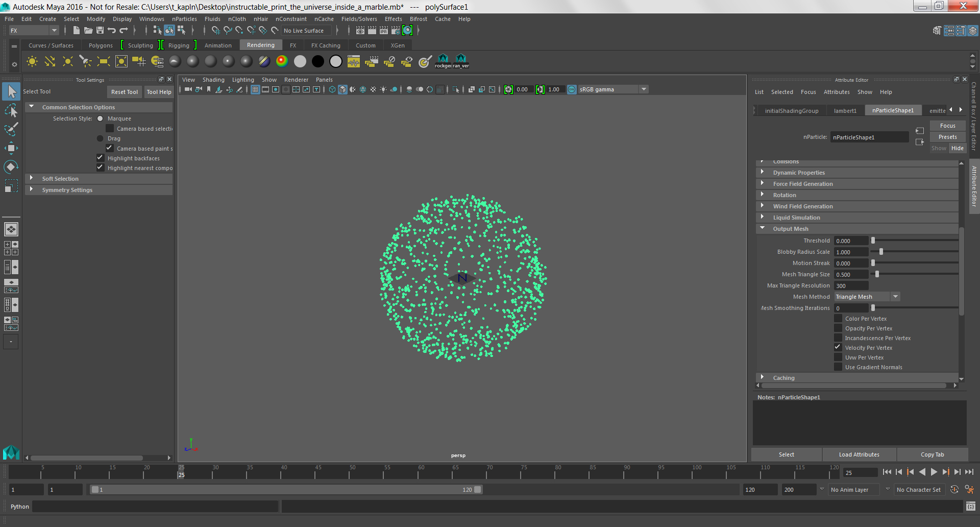Image resolution: width=980 pixels, height=527 pixels.
Task: Open animation preferences icon near timeline
Action: coord(969,490)
